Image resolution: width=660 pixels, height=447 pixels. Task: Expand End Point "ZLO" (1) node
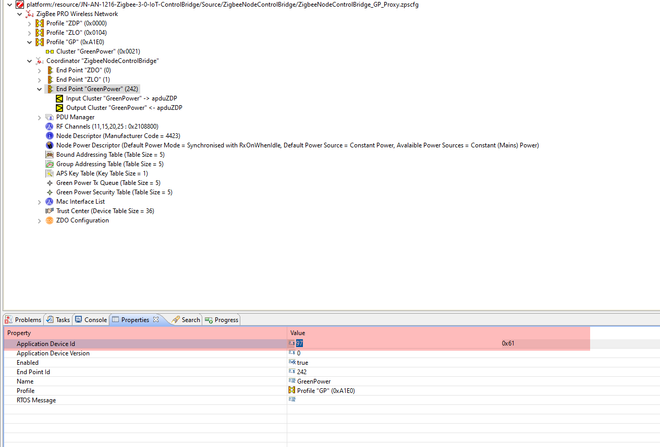coord(40,80)
